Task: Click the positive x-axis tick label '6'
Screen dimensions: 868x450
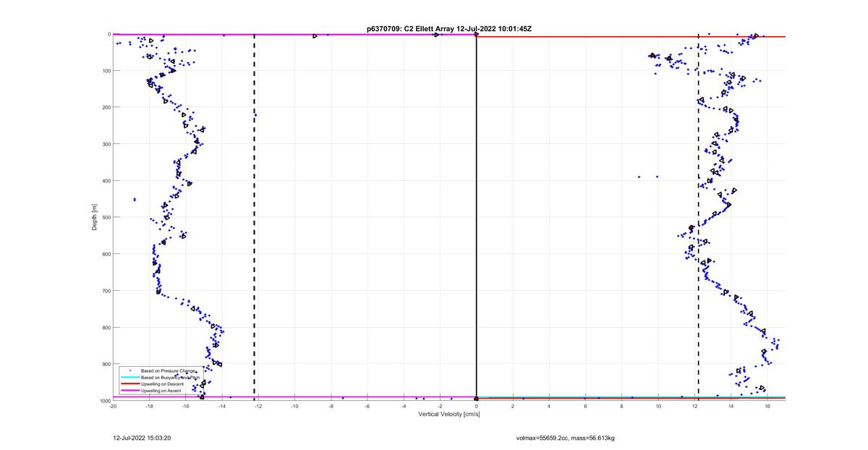Action: click(585, 407)
